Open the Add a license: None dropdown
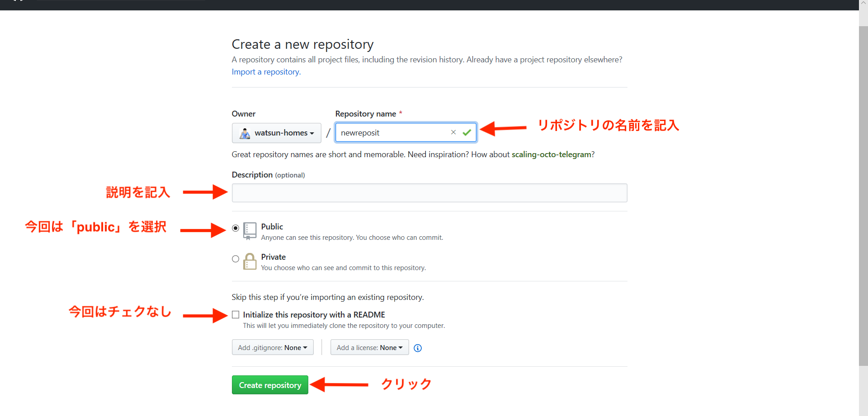This screenshot has width=868, height=416. click(x=369, y=347)
